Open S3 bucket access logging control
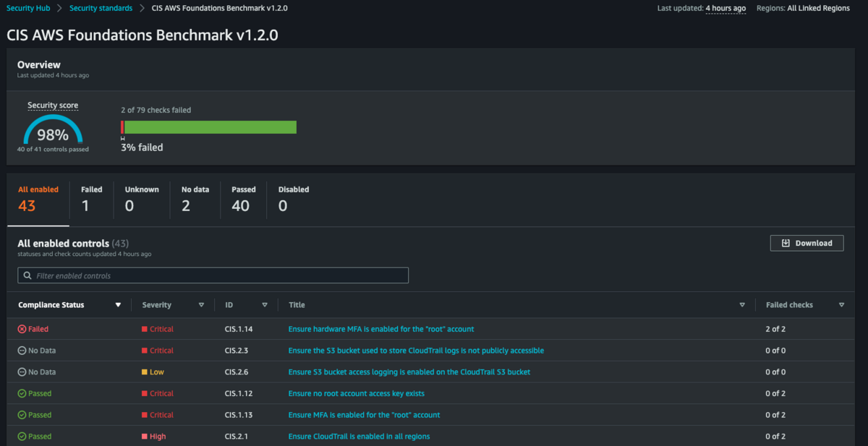The height and width of the screenshot is (446, 868). [x=409, y=372]
